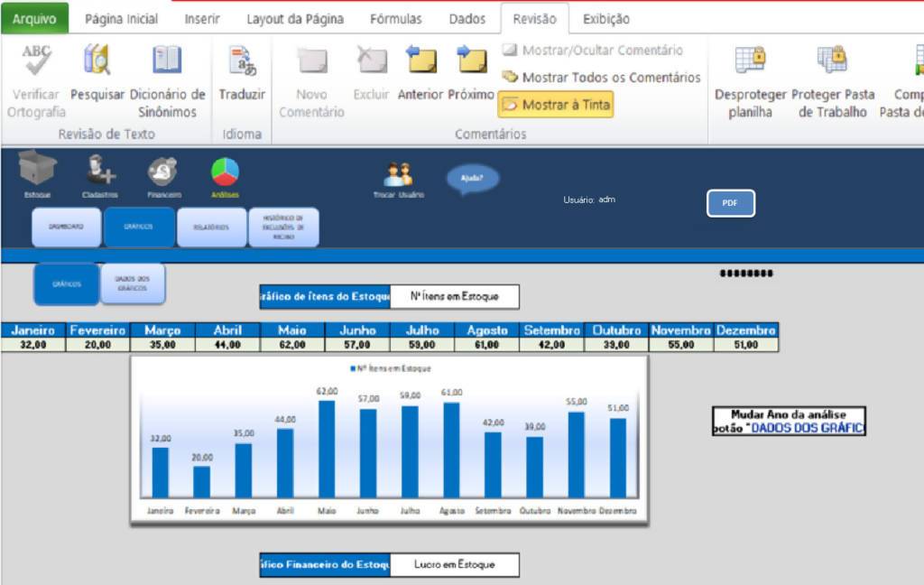Toggle Mostrar à Tinta
The width and height of the screenshot is (924, 585).
coord(556,105)
